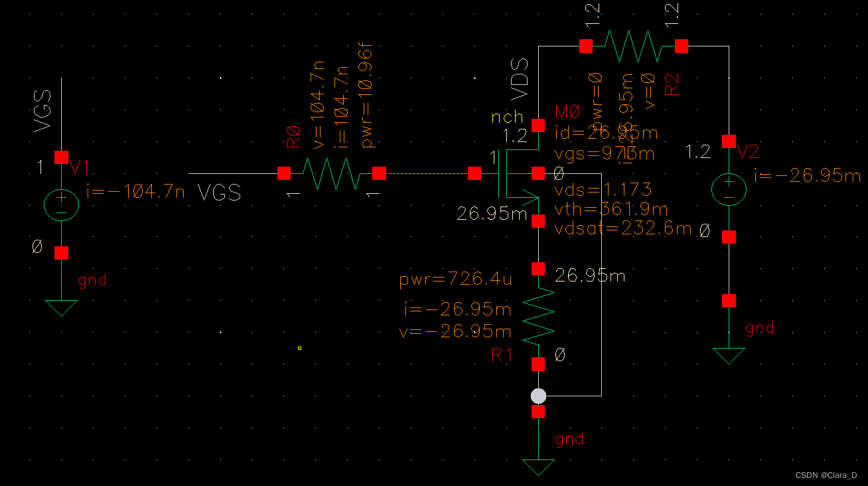Select the yellow nch model label
Screen dimensions: 868x486
click(x=507, y=118)
